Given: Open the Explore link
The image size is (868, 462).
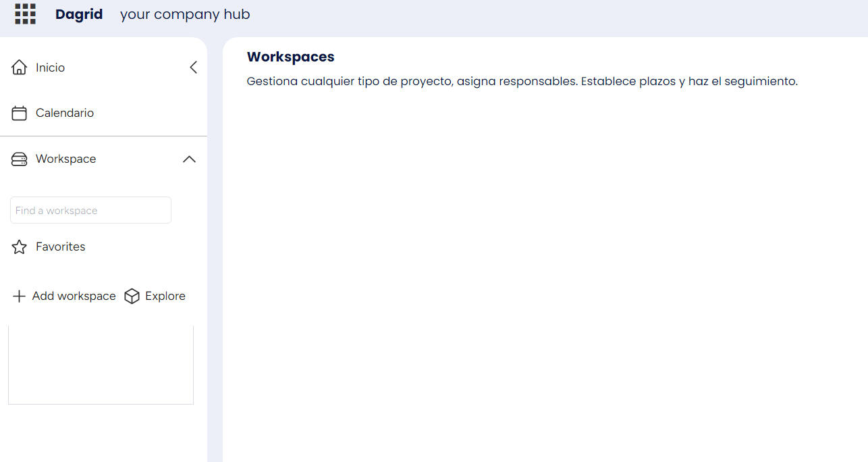Looking at the screenshot, I should click(x=165, y=296).
